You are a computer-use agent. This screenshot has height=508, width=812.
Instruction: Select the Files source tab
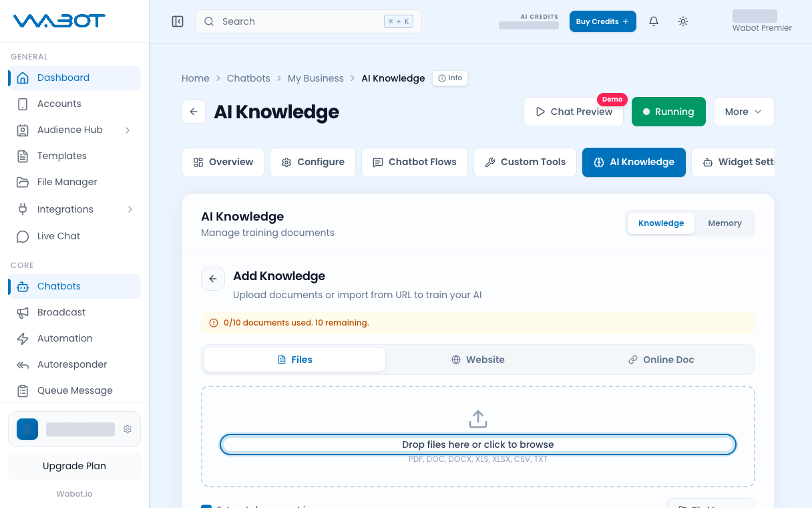(294, 360)
